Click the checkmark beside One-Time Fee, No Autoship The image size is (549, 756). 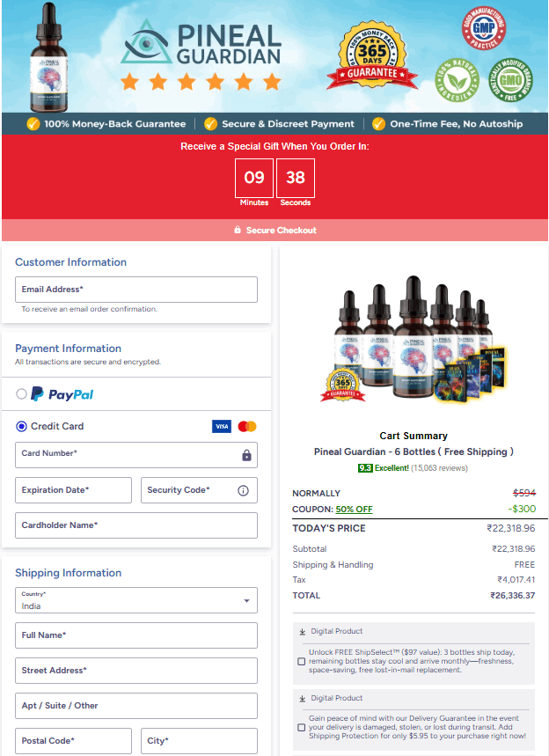[x=379, y=124]
